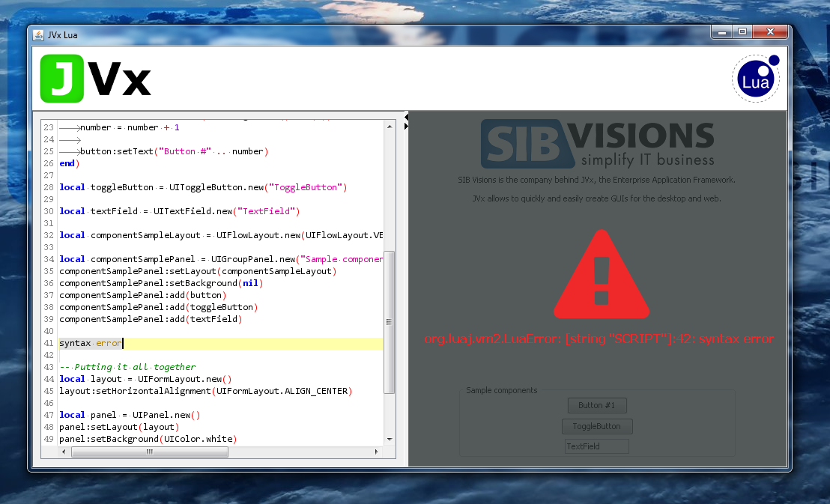This screenshot has height=504, width=830.
Task: Click the TextField input in Sample components
Action: click(597, 446)
